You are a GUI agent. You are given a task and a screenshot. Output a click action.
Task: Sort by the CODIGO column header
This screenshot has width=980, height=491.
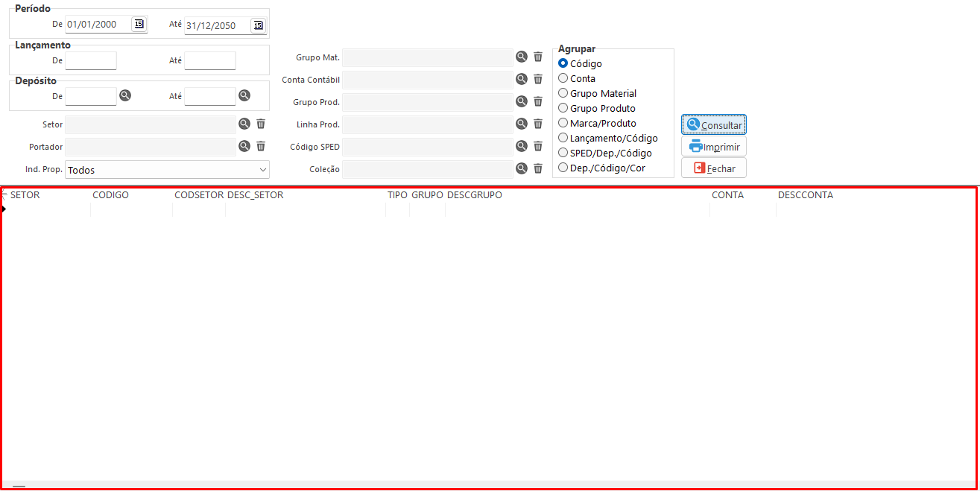[x=110, y=195]
